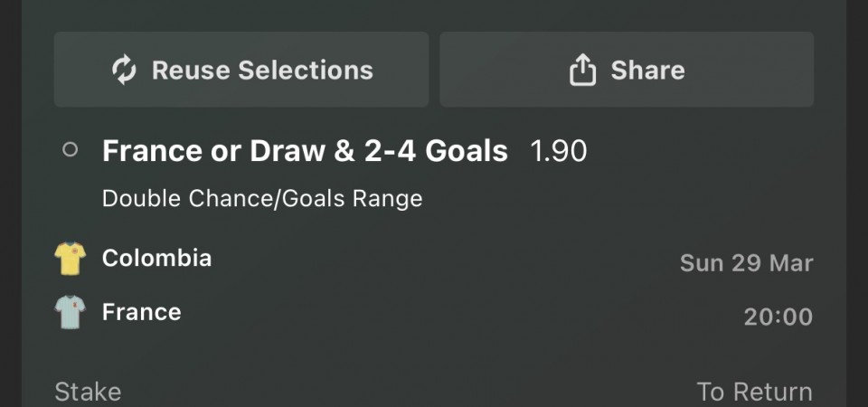This screenshot has height=407, width=868.
Task: Click the yellow Colombia jersey icon
Action: tap(71, 260)
